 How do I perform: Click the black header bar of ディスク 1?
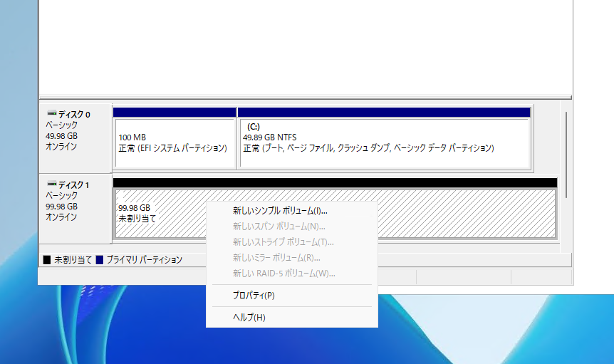(x=335, y=183)
